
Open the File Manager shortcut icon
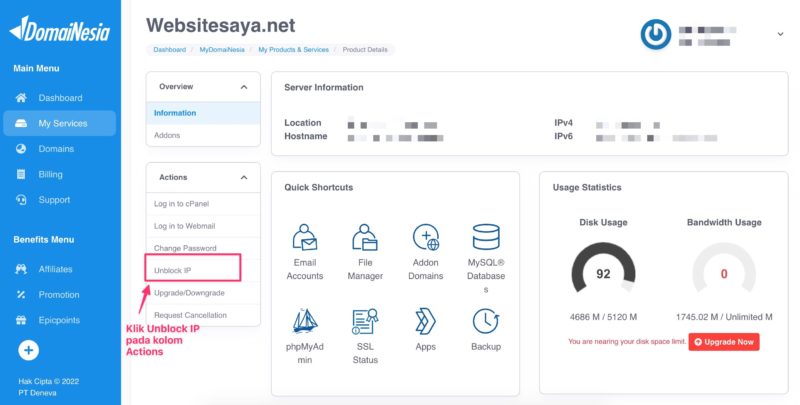tap(365, 238)
